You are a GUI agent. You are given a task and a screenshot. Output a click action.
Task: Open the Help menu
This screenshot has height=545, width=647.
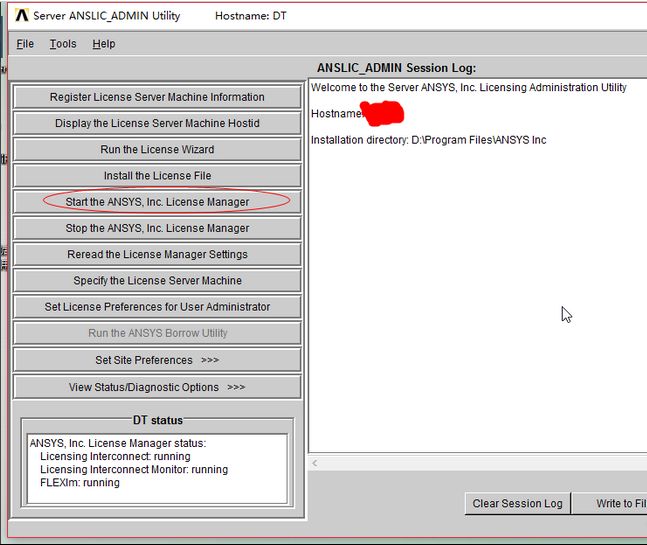click(104, 44)
